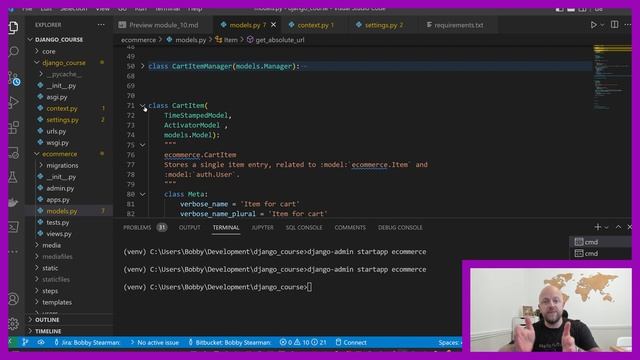Click No active issue status item

click(x=154, y=342)
